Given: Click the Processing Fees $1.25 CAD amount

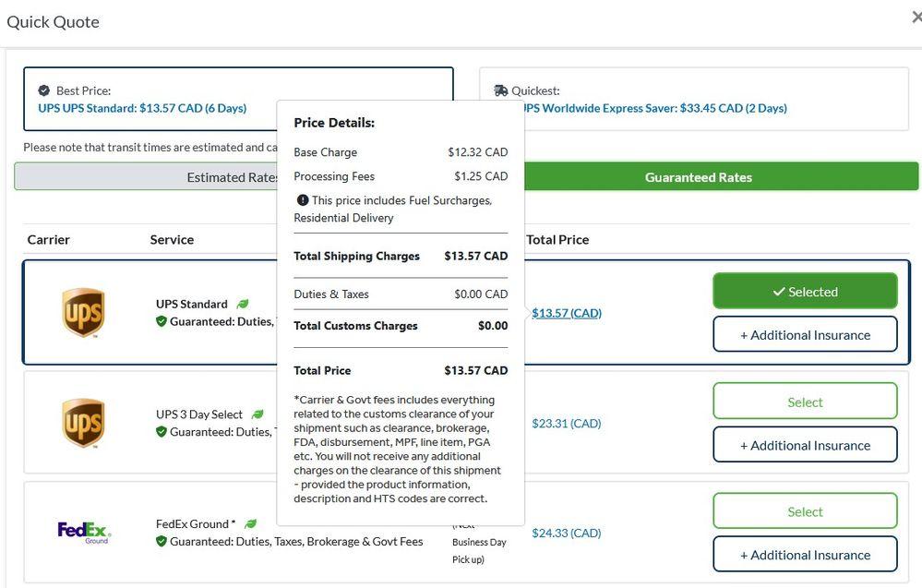Looking at the screenshot, I should [481, 176].
